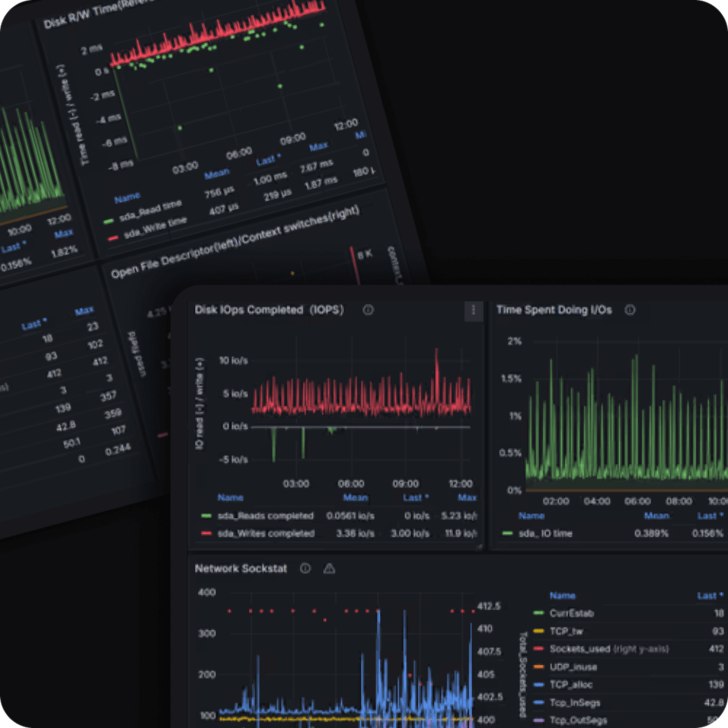This screenshot has height=728, width=728.
Task: Open yellow color swatch beside TCP_tw
Action: [x=538, y=631]
